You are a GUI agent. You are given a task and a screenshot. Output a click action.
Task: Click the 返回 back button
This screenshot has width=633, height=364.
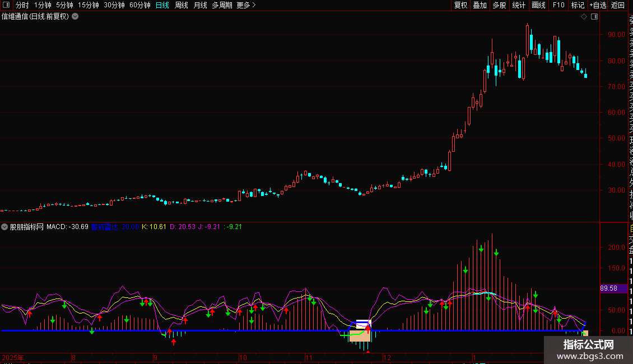[x=617, y=5]
